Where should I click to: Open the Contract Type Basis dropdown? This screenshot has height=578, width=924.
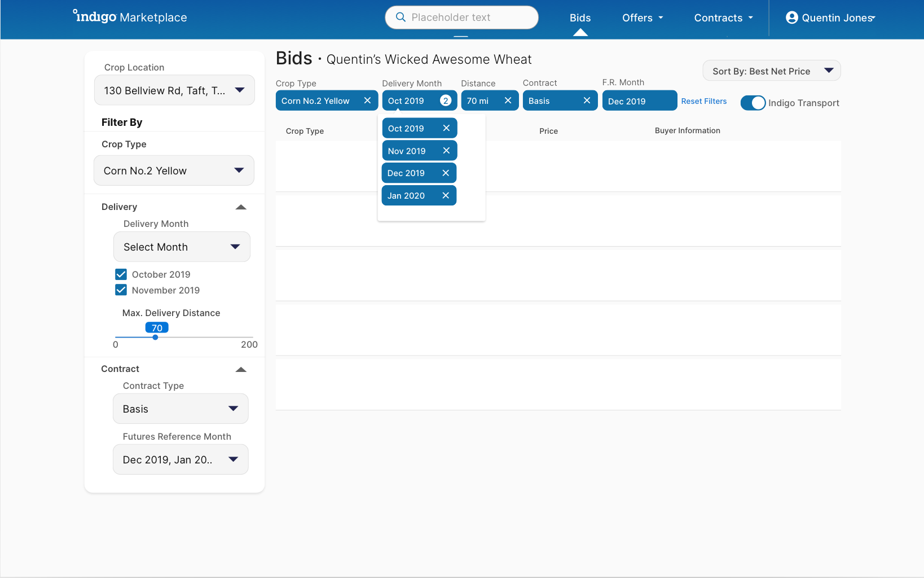tap(181, 409)
